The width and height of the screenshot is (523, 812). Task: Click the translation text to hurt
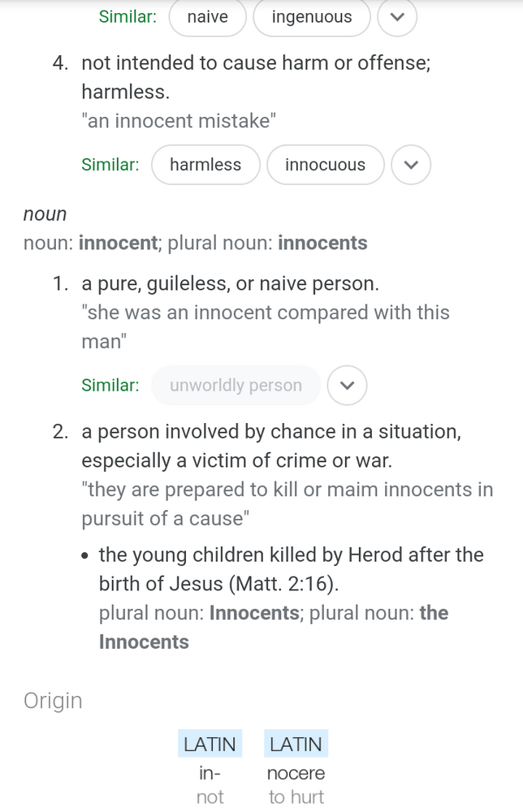pyautogui.click(x=296, y=797)
